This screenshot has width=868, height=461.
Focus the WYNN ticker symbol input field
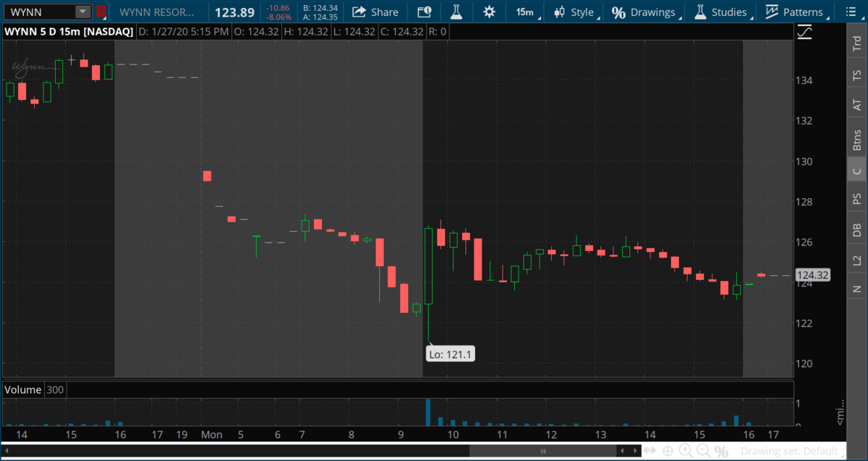(x=41, y=12)
